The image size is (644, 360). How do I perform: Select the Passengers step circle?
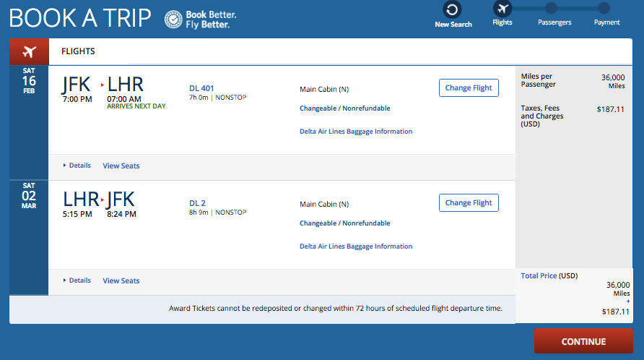click(552, 9)
